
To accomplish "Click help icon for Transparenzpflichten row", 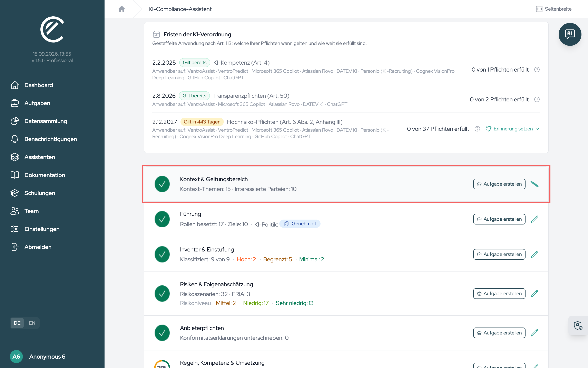I will (537, 99).
